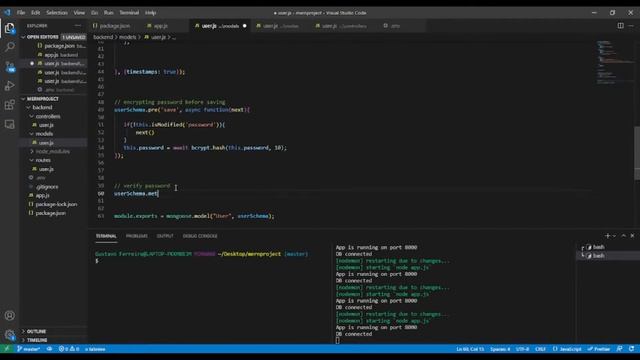Click Spaces indentation setting in status bar

500,349
